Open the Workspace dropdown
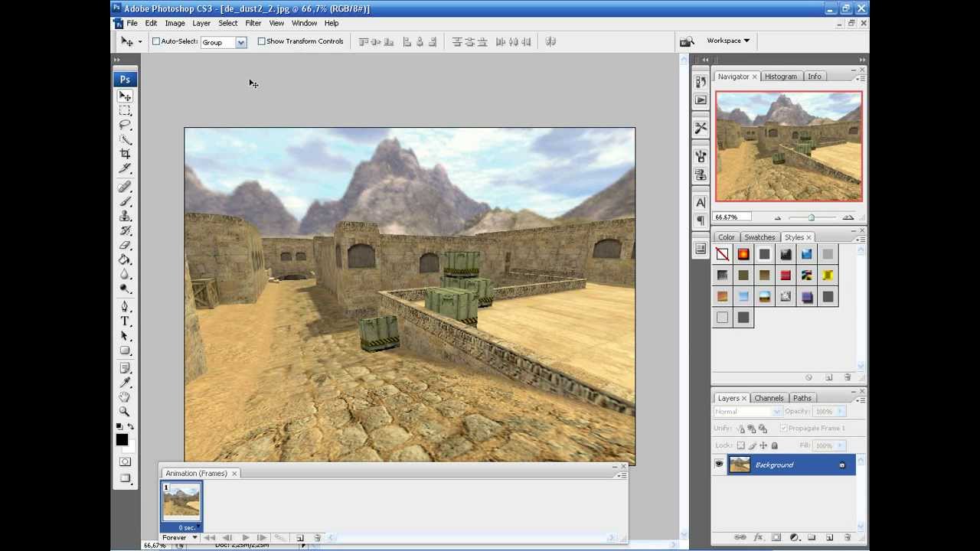This screenshot has width=980, height=551. coord(727,41)
